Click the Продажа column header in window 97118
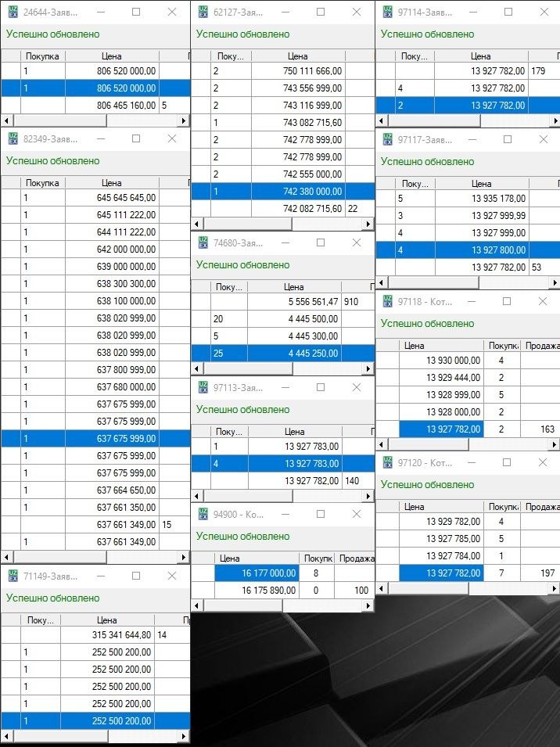 [541, 346]
